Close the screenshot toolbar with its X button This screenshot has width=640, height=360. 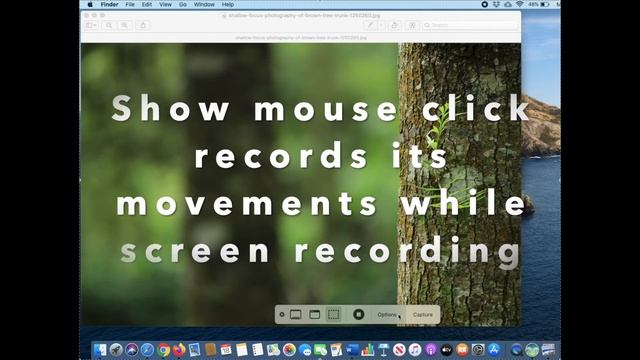[282, 315]
